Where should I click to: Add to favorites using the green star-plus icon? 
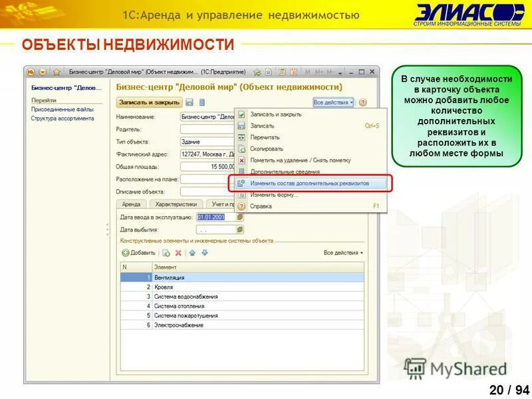tap(257, 72)
